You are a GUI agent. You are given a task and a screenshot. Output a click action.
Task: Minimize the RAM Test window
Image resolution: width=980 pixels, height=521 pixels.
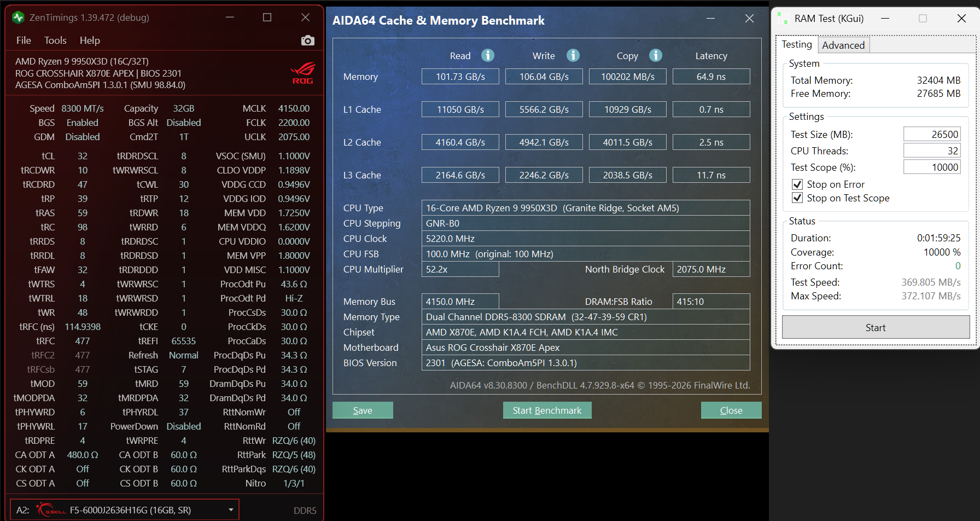pyautogui.click(x=885, y=19)
